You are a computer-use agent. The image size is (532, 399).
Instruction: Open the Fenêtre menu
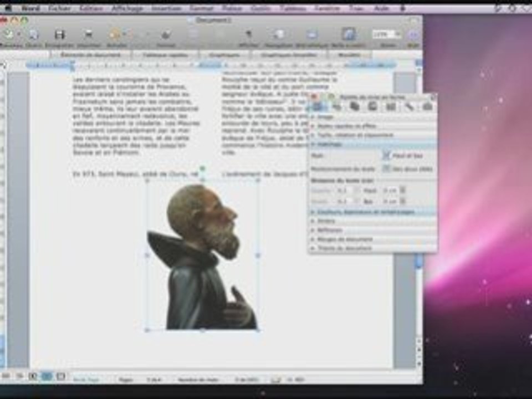(327, 8)
